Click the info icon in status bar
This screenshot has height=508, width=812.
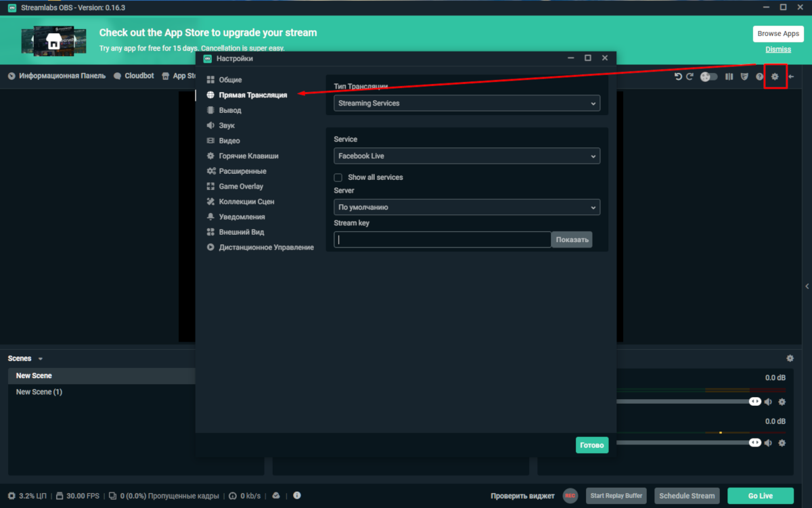[296, 496]
